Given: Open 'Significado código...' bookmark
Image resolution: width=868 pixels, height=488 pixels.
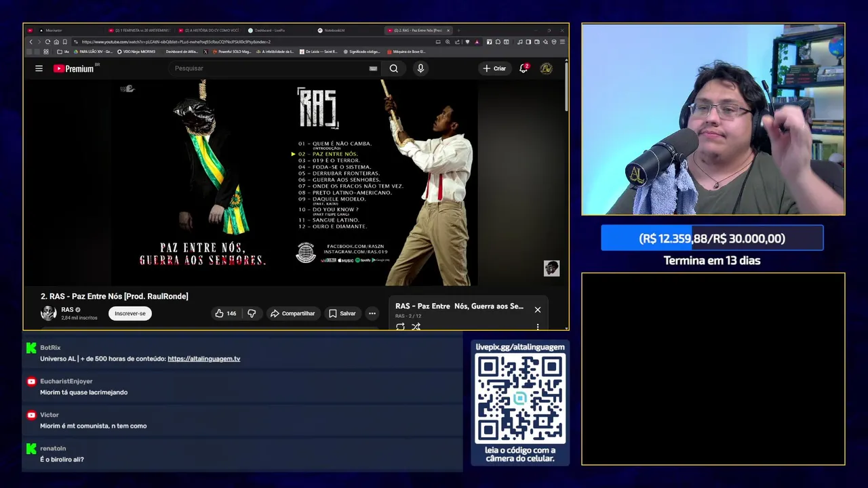Looking at the screenshot, I should (362, 52).
